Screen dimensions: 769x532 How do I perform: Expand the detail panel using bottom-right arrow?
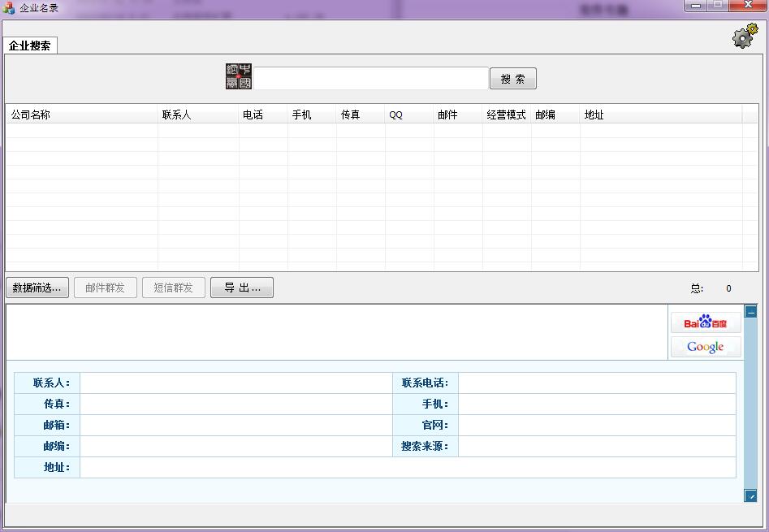750,495
